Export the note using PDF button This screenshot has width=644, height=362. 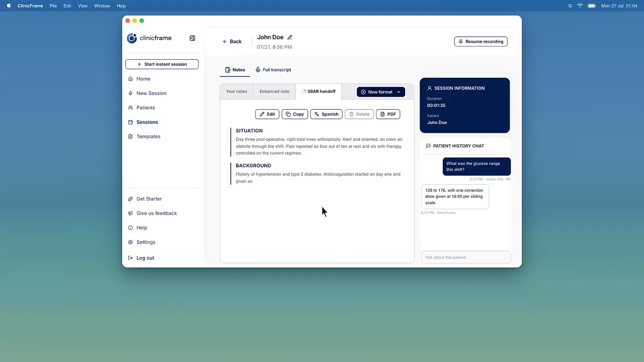(388, 114)
